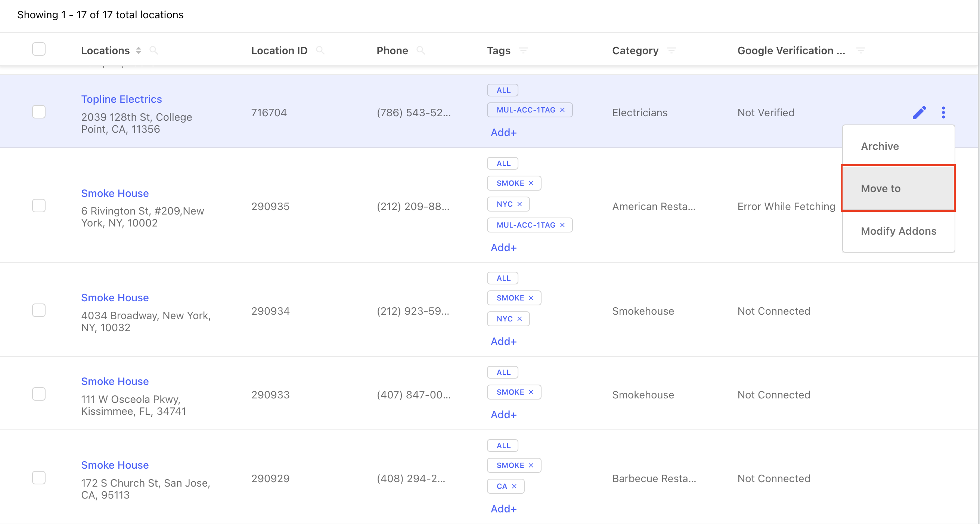
Task: Open the Topline Electrics location link
Action: [x=121, y=99]
